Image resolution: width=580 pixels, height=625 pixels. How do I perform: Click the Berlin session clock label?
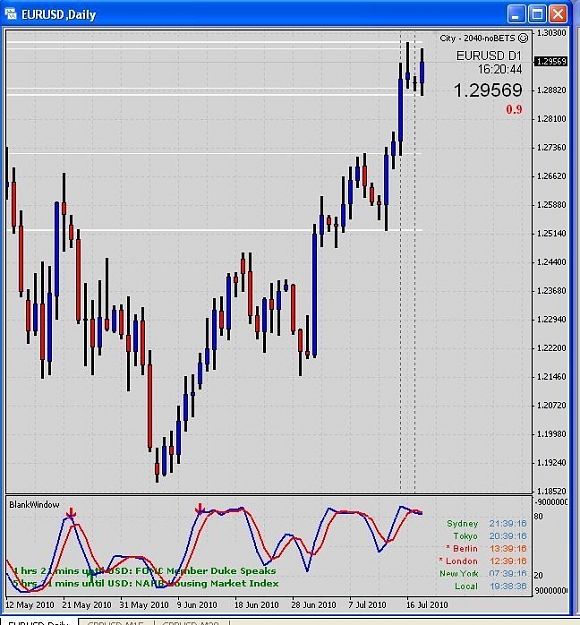coord(462,548)
